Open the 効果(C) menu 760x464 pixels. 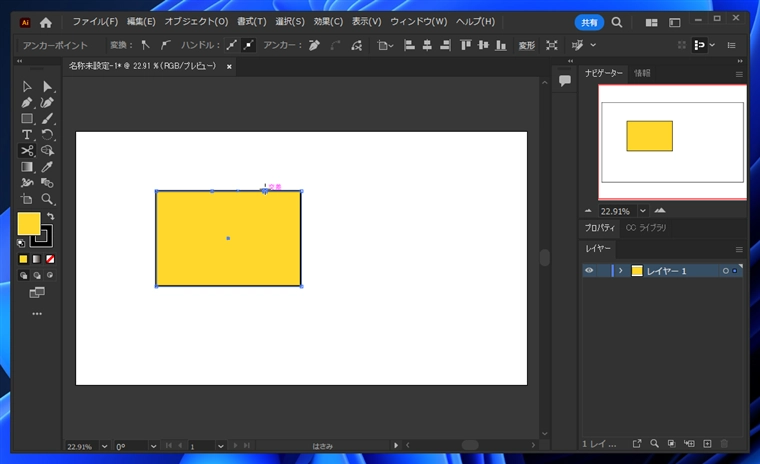[x=328, y=22]
